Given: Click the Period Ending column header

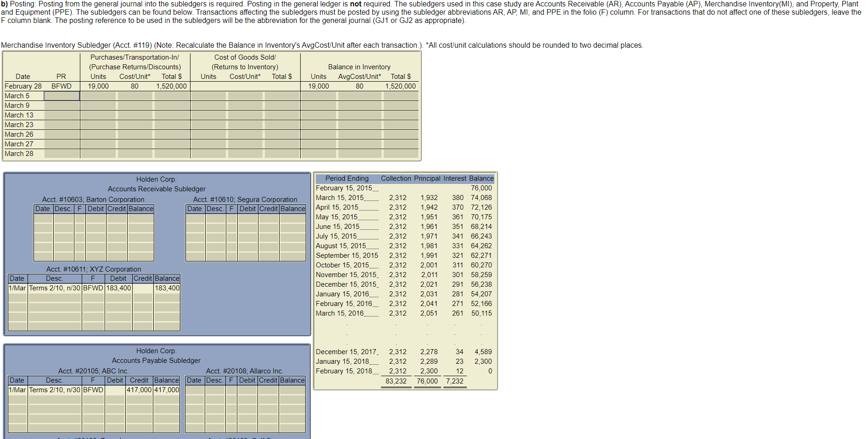Looking at the screenshot, I should pos(347,178).
